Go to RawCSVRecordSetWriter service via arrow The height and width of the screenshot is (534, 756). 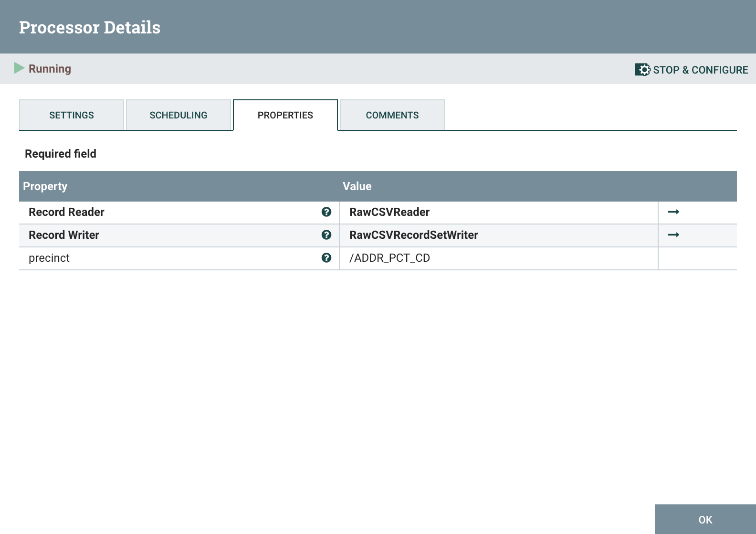673,235
